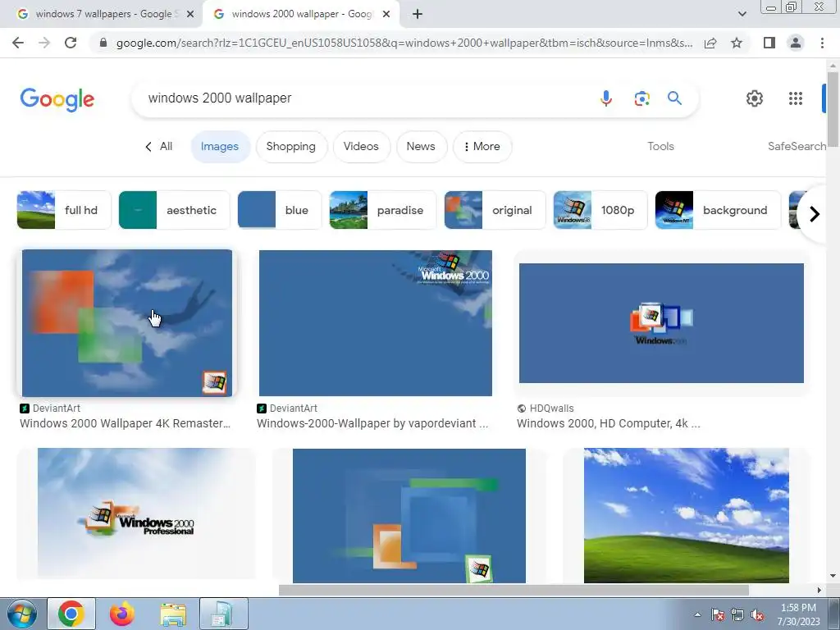The width and height of the screenshot is (840, 630).
Task: Show hidden tray icons arrow
Action: click(697, 615)
